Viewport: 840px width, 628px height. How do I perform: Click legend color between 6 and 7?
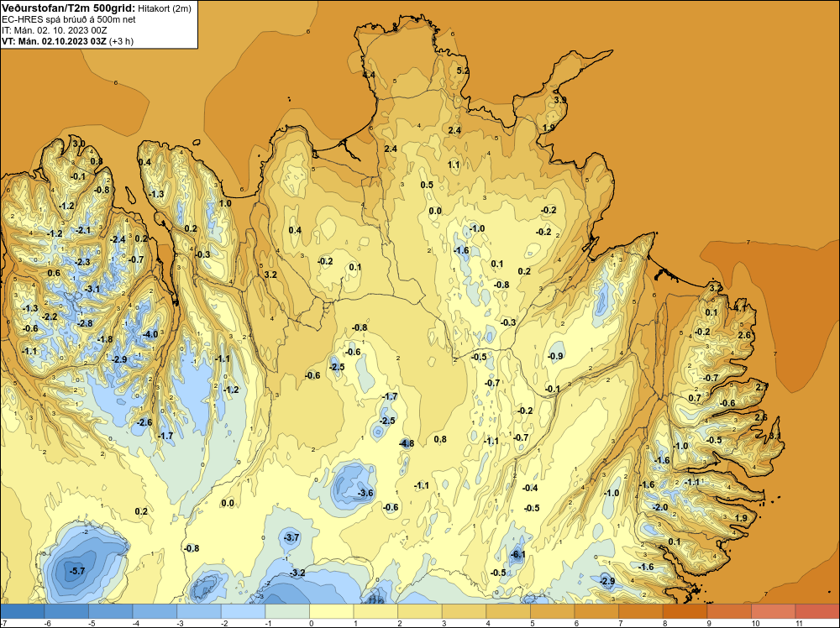pos(596,611)
